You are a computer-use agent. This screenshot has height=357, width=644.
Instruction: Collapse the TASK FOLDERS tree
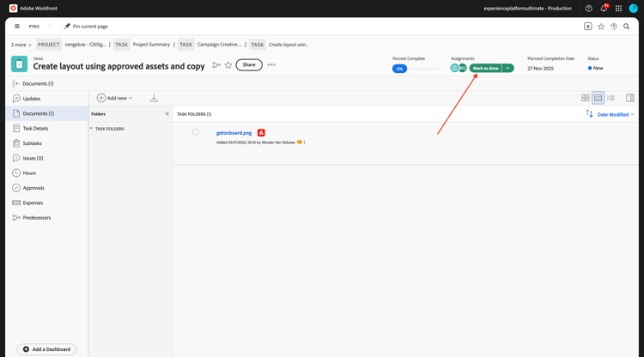(91, 129)
